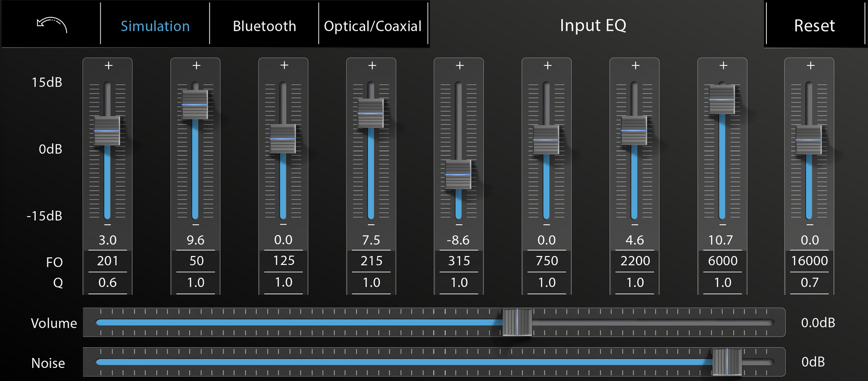This screenshot has height=381, width=868.
Task: Click minus below the 2200 Hz slider
Action: (634, 225)
